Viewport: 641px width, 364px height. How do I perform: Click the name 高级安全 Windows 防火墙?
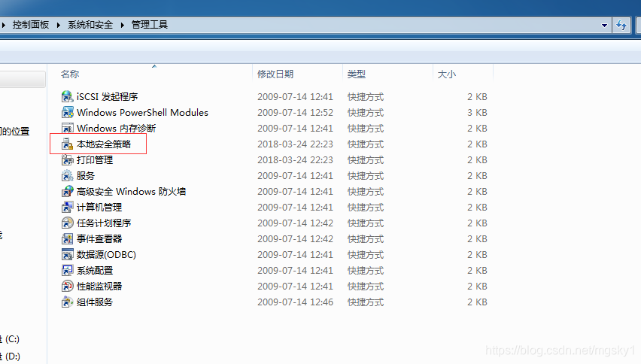(x=131, y=192)
